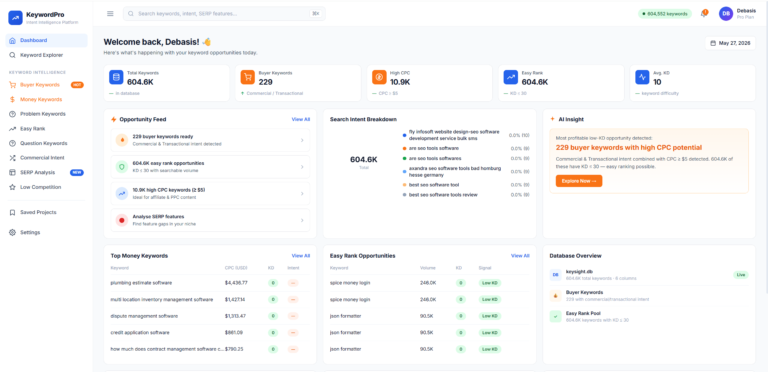The width and height of the screenshot is (768, 372).
Task: Click the lightning icon in Opportunity Feed header
Action: [114, 119]
